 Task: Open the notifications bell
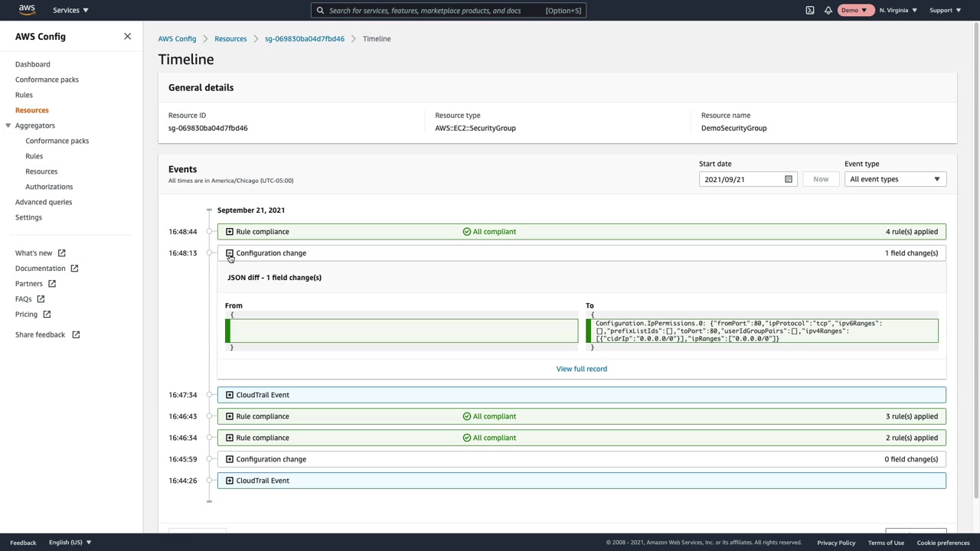tap(828, 10)
